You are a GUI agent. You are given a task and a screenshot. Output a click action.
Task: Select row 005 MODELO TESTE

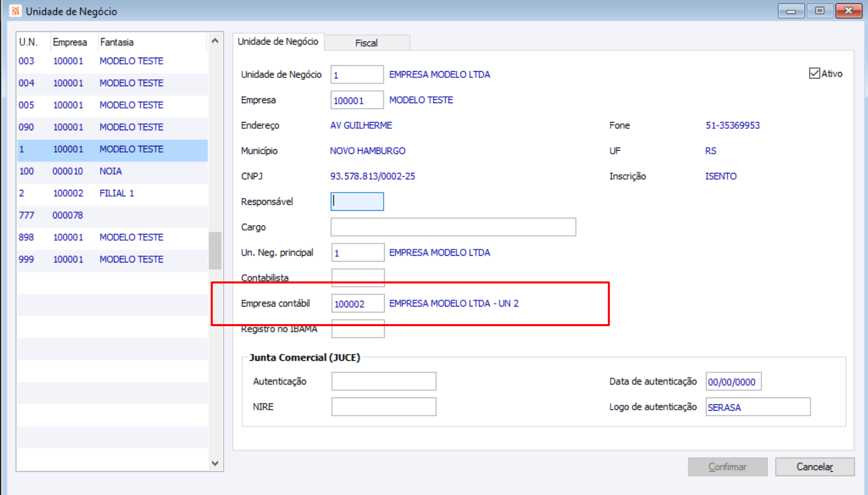pyautogui.click(x=112, y=105)
